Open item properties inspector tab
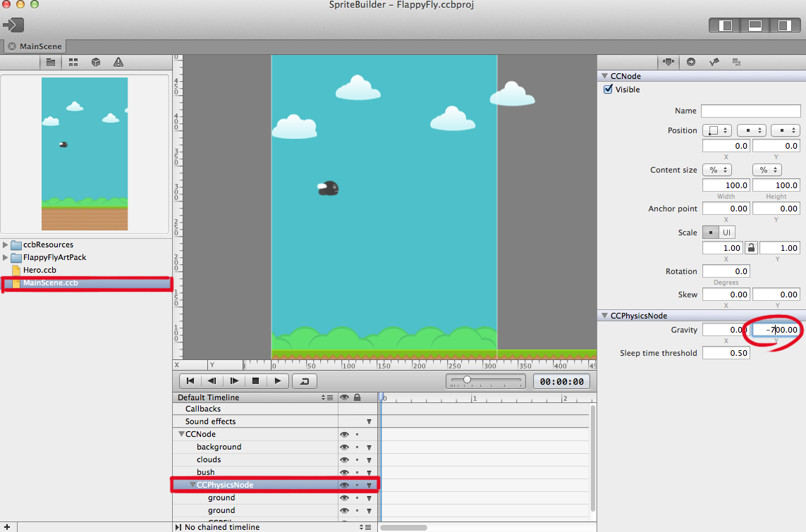The image size is (806, 532). [x=668, y=62]
